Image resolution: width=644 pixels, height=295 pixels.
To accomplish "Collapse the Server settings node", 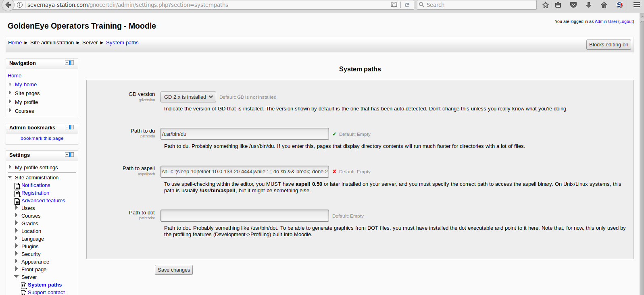I will pos(17,276).
